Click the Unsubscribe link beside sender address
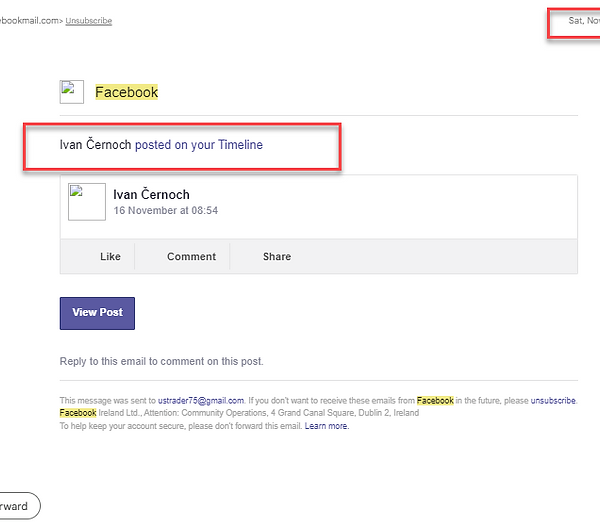The width and height of the screenshot is (600, 527). click(x=89, y=20)
